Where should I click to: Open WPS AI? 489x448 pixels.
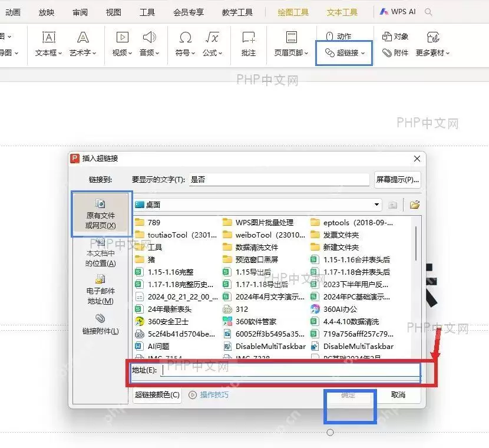pyautogui.click(x=398, y=12)
